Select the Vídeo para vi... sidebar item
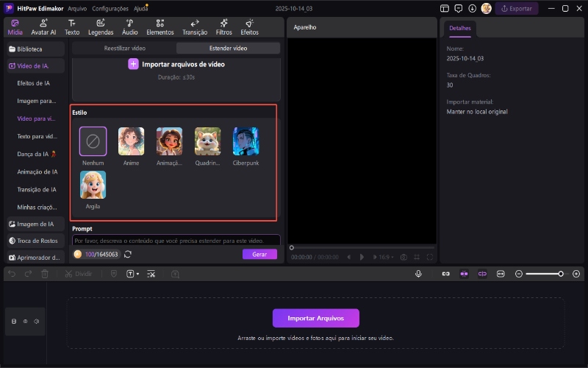The image size is (588, 368). coord(36,118)
